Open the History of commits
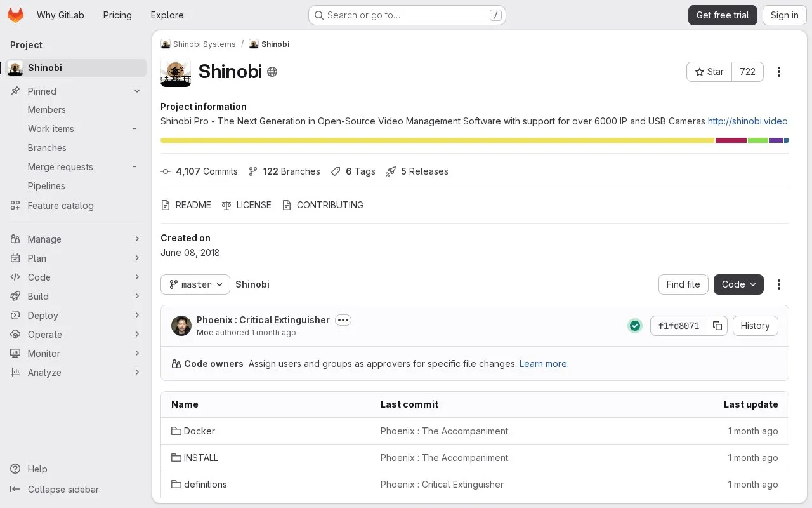The height and width of the screenshot is (508, 812). point(755,326)
